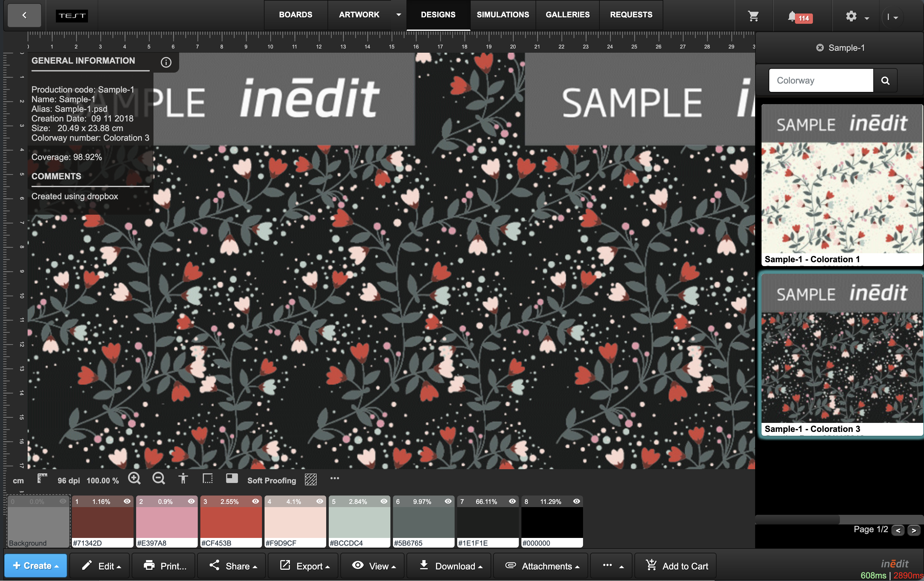Expand the Export dropdown menu

(305, 566)
